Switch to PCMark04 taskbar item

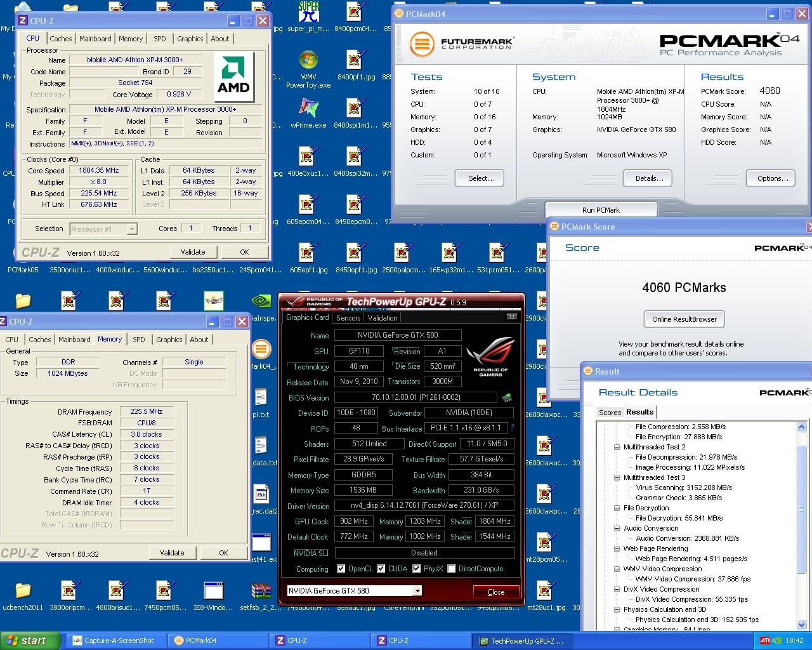pyautogui.click(x=219, y=640)
